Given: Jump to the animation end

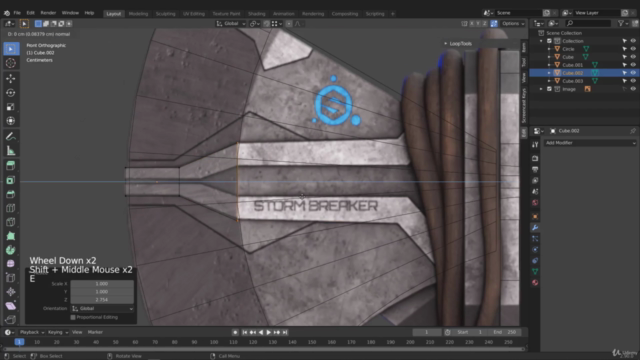Looking at the screenshot, I should click(285, 332).
